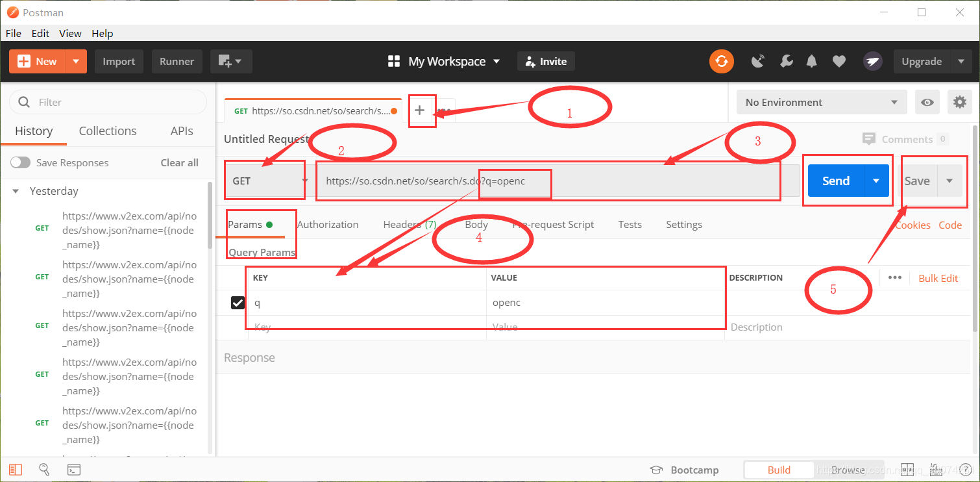
Task: Open the Save button dropdown arrow
Action: (x=950, y=181)
